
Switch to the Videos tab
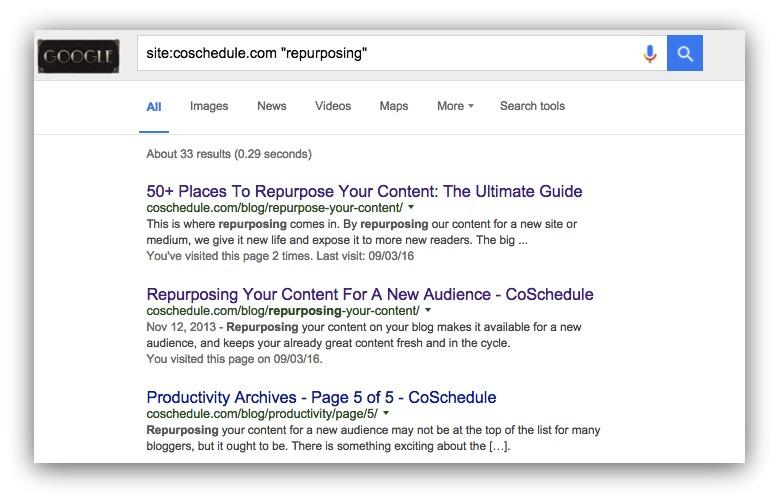pyautogui.click(x=333, y=106)
